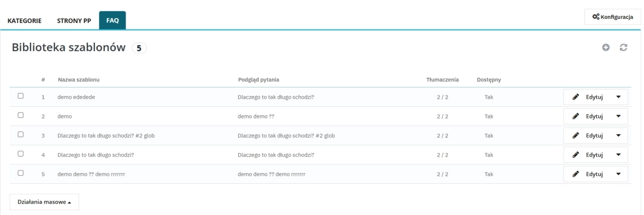The width and height of the screenshot is (644, 215).
Task: Edit the 'demo ededede' template
Action: pyautogui.click(x=587, y=97)
